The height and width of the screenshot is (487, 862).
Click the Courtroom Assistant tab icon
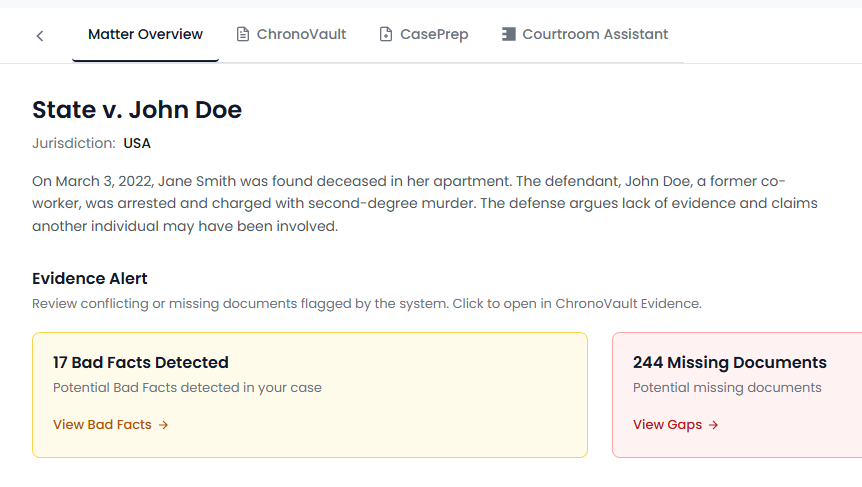coord(509,35)
